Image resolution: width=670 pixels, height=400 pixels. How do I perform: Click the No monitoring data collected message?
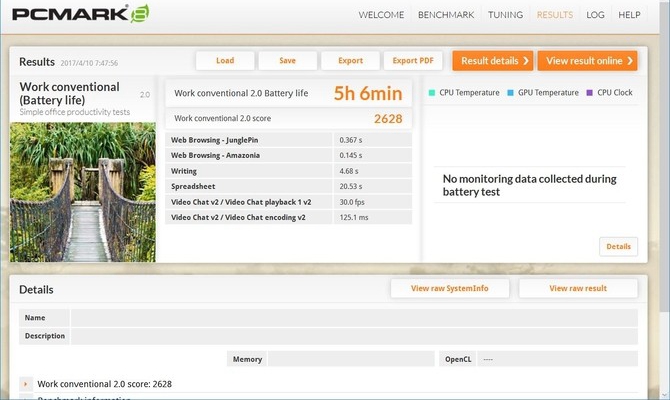pos(529,185)
